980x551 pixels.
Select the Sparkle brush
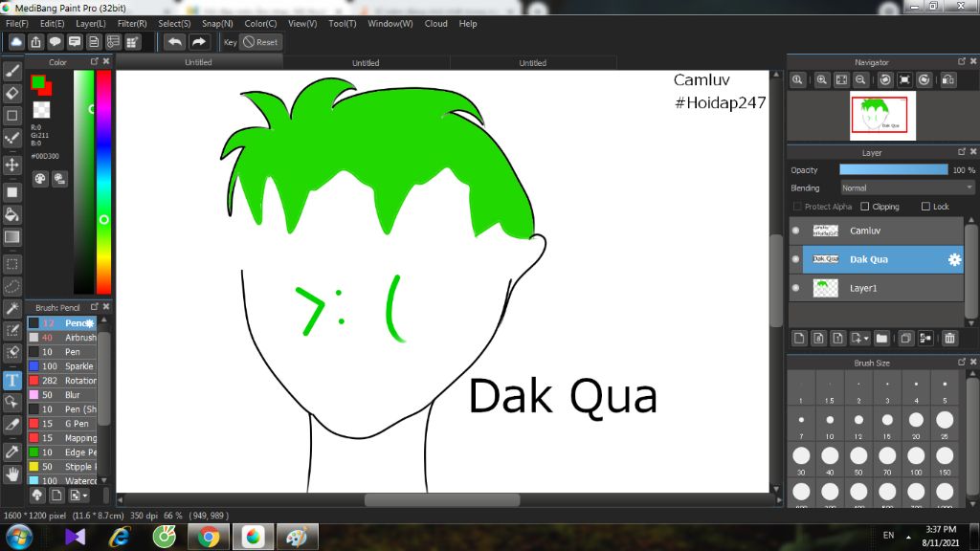62,366
